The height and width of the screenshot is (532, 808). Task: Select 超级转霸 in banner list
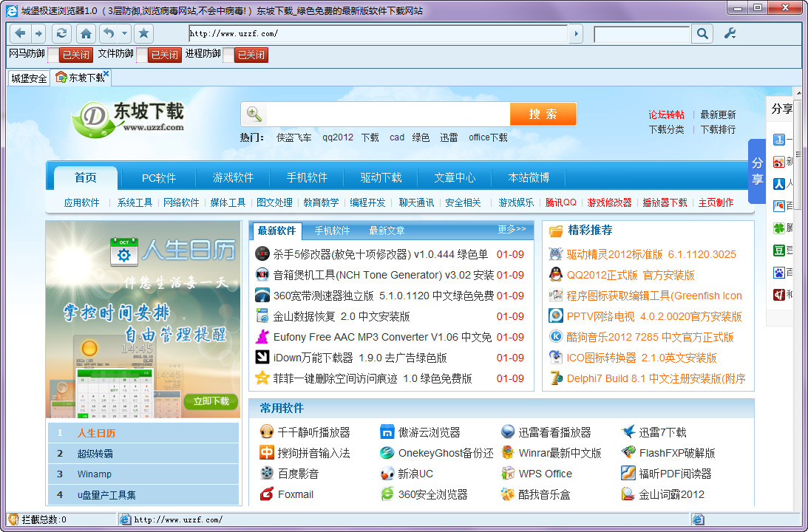coord(143,454)
